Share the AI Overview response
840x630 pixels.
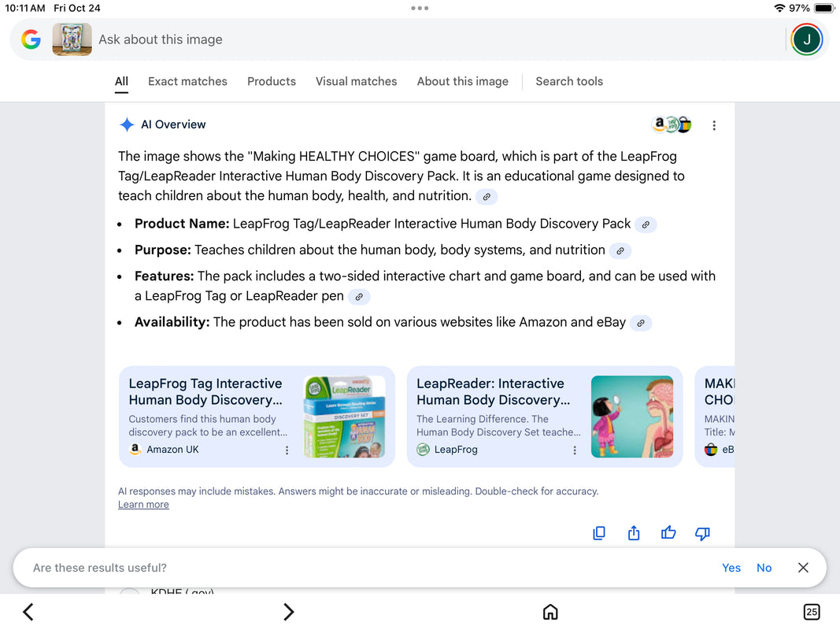pos(634,533)
